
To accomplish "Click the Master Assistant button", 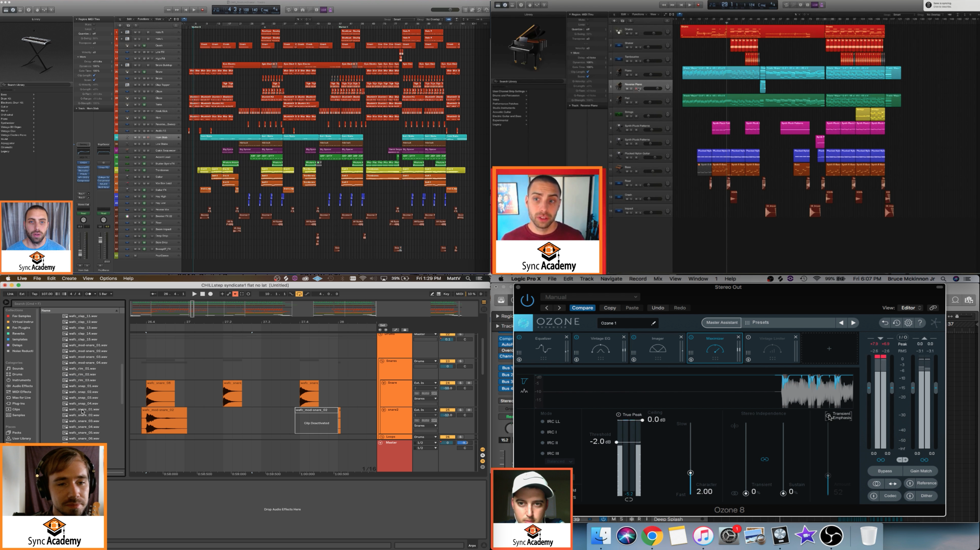I will coord(721,323).
